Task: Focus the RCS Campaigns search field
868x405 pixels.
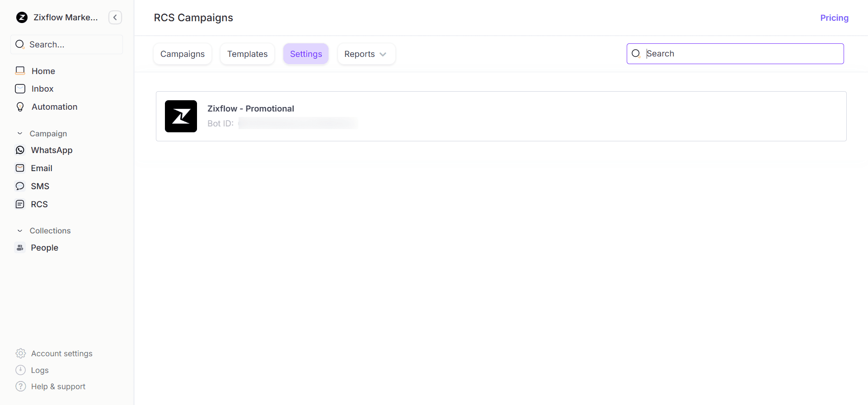Action: tap(741, 54)
